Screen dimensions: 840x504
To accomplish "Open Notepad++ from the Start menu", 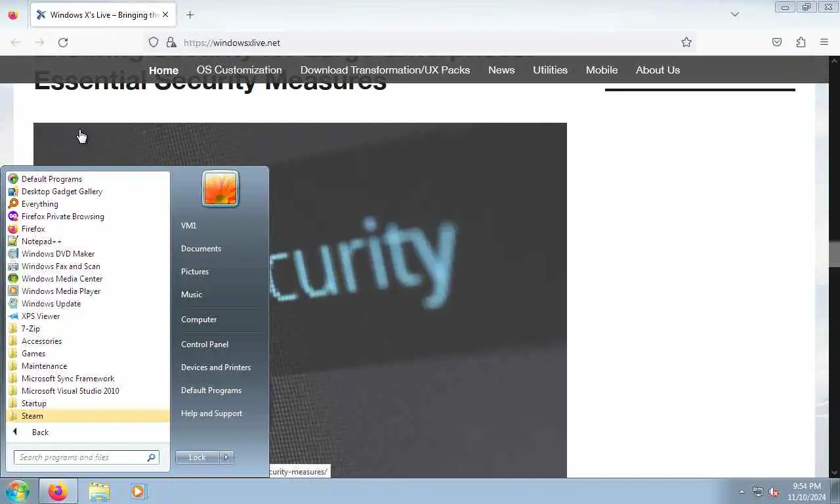I will point(88,241).
